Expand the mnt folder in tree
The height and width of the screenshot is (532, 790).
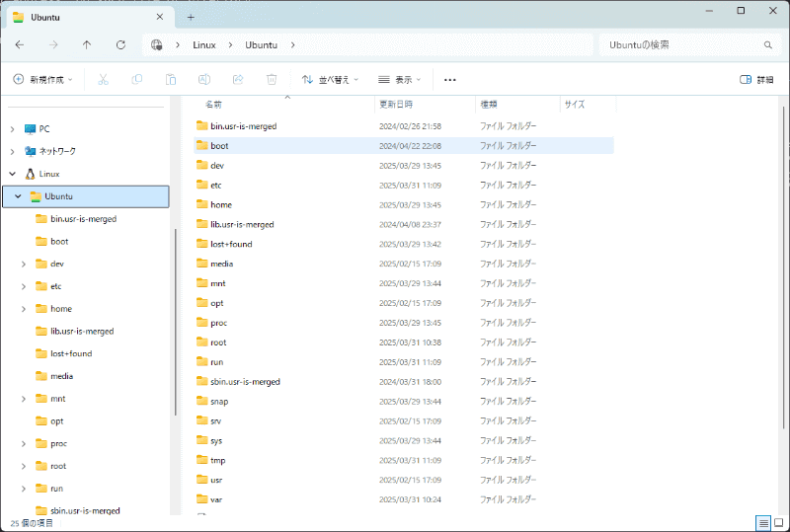(24, 399)
